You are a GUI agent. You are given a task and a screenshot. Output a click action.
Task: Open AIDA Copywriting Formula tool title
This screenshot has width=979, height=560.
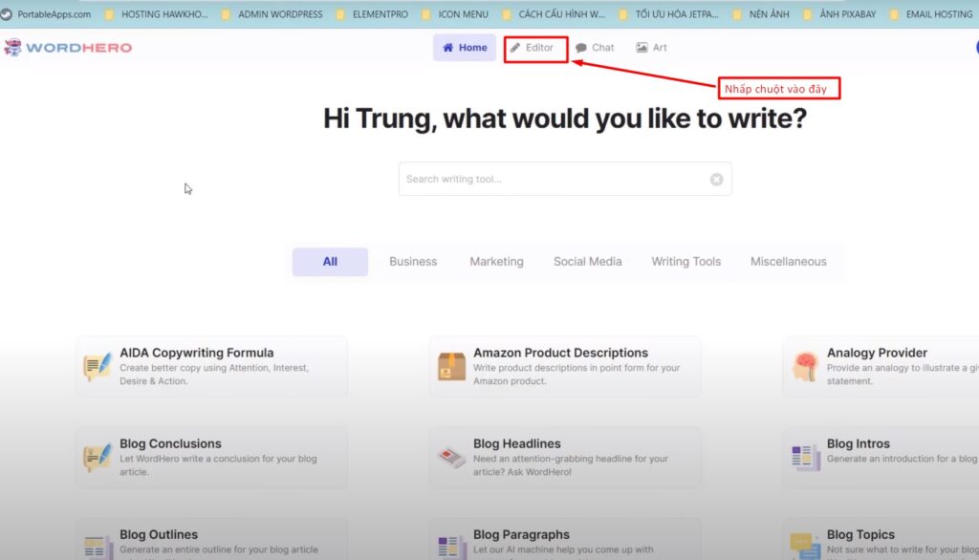point(197,353)
